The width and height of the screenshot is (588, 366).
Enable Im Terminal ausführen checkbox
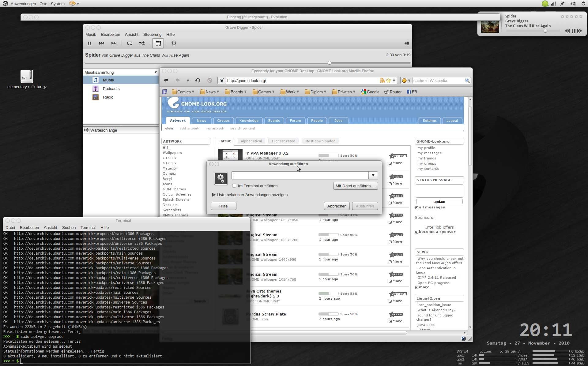coord(234,186)
